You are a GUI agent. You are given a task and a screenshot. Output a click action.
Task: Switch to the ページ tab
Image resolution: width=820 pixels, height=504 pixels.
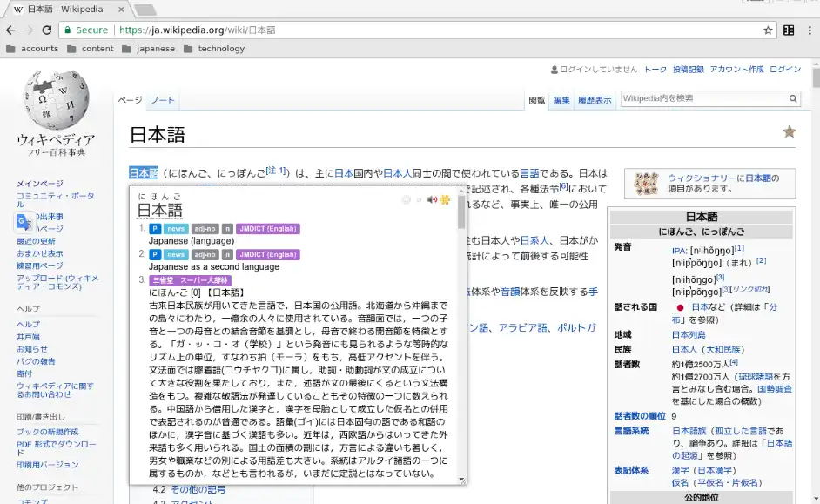coord(131,100)
